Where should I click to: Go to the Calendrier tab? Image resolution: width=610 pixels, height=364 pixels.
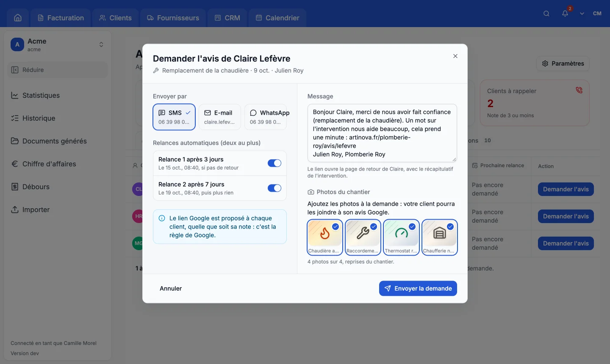click(x=278, y=18)
